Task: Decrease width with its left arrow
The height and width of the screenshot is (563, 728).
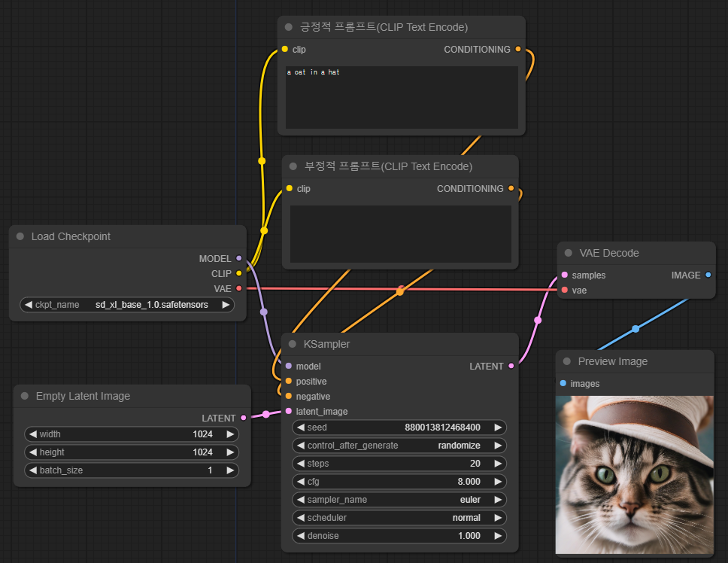Action: 32,434
